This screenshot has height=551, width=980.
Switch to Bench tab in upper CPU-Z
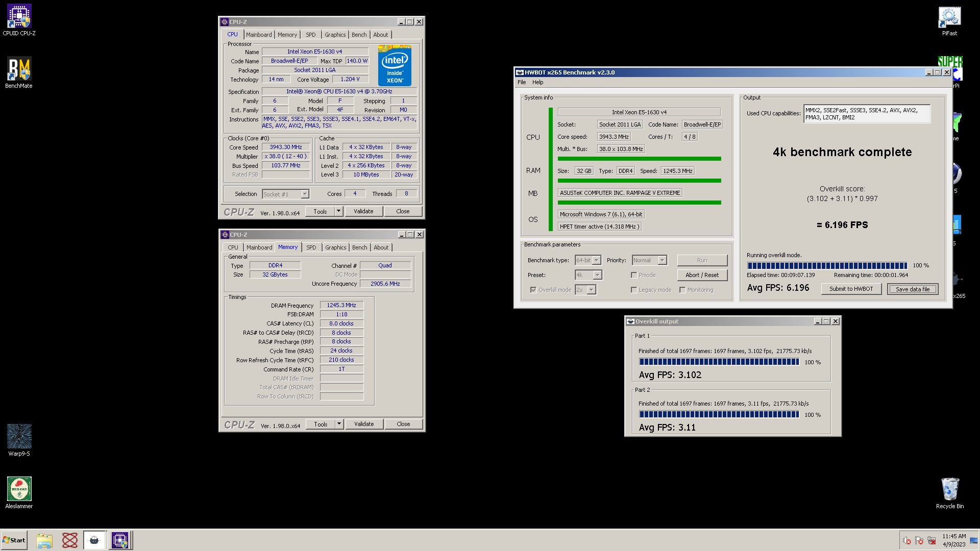tap(359, 35)
